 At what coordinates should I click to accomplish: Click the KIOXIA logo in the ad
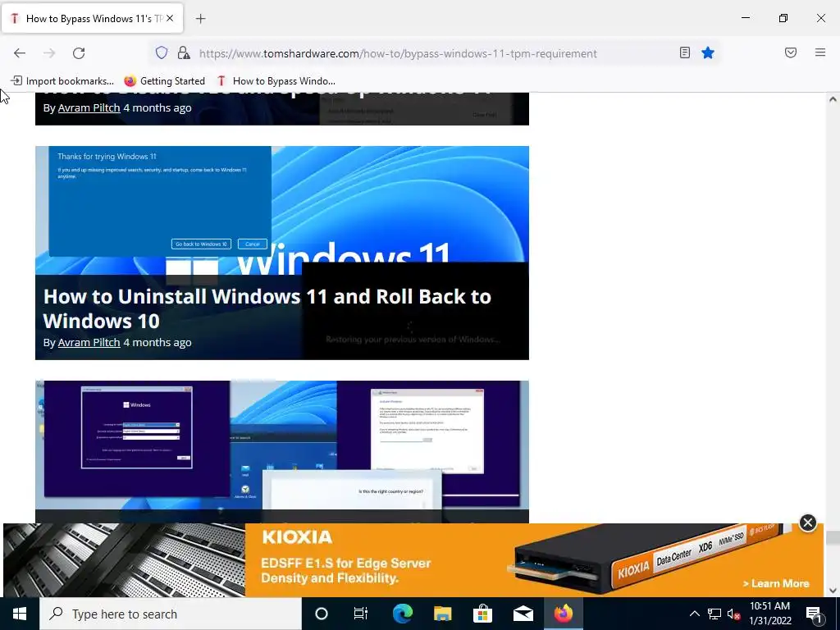[297, 537]
